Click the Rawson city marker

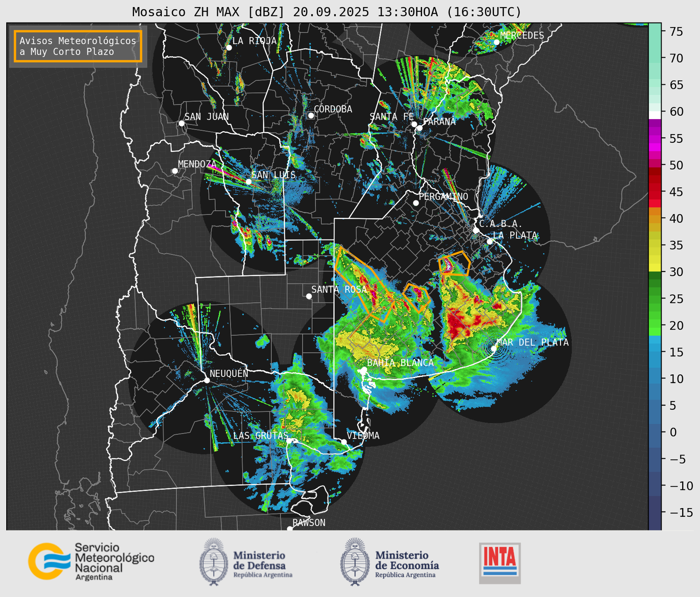tap(290, 529)
